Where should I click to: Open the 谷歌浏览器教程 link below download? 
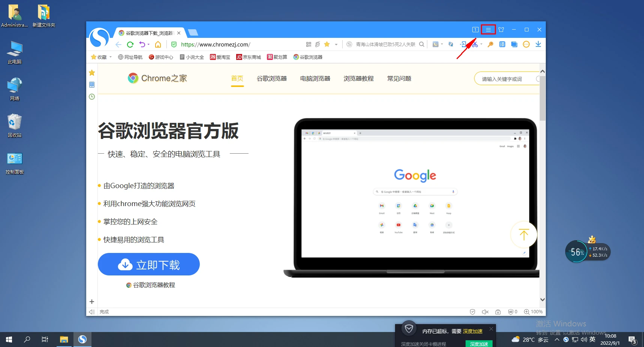coord(151,285)
